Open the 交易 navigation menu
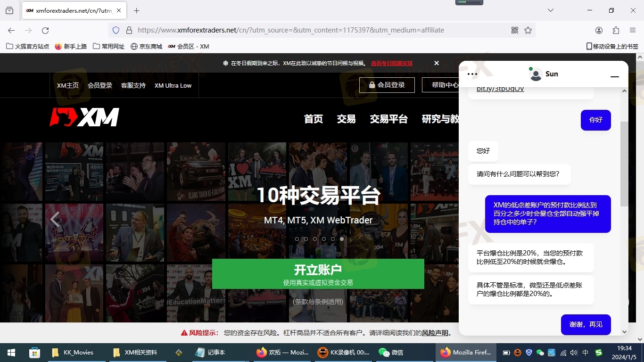Viewport: 644px width, 362px height. tap(347, 119)
